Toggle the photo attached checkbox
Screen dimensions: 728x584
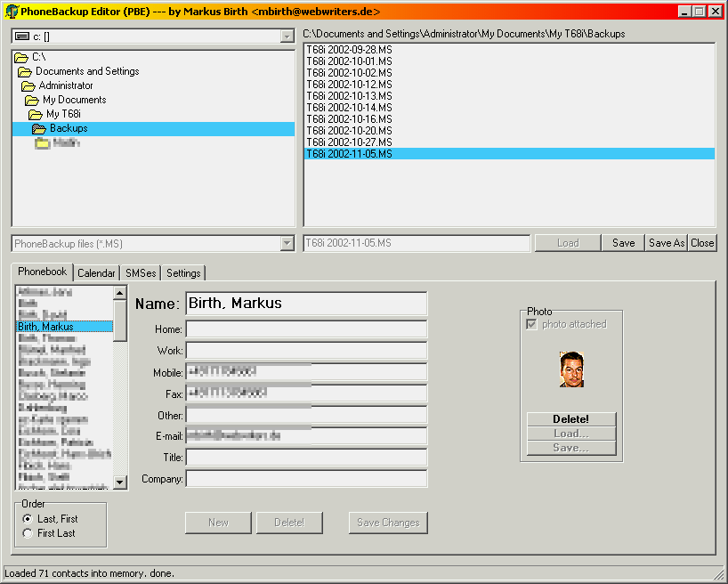pyautogui.click(x=532, y=324)
